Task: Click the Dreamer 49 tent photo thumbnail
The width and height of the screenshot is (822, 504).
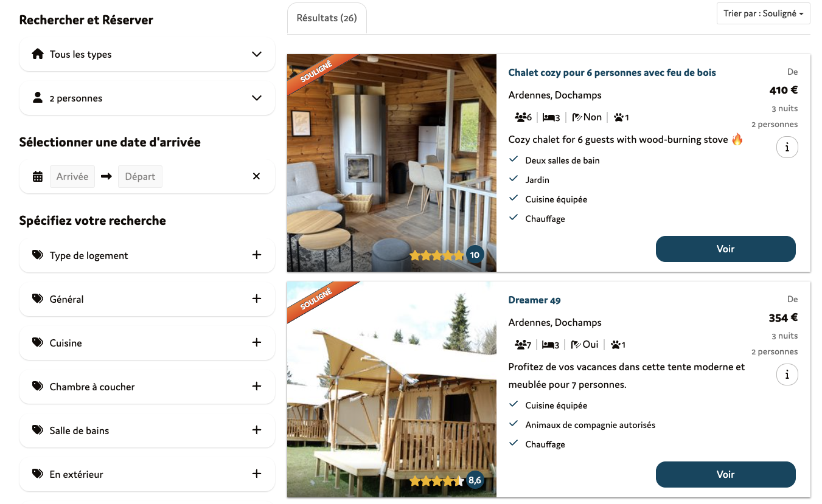Action: [x=392, y=390]
